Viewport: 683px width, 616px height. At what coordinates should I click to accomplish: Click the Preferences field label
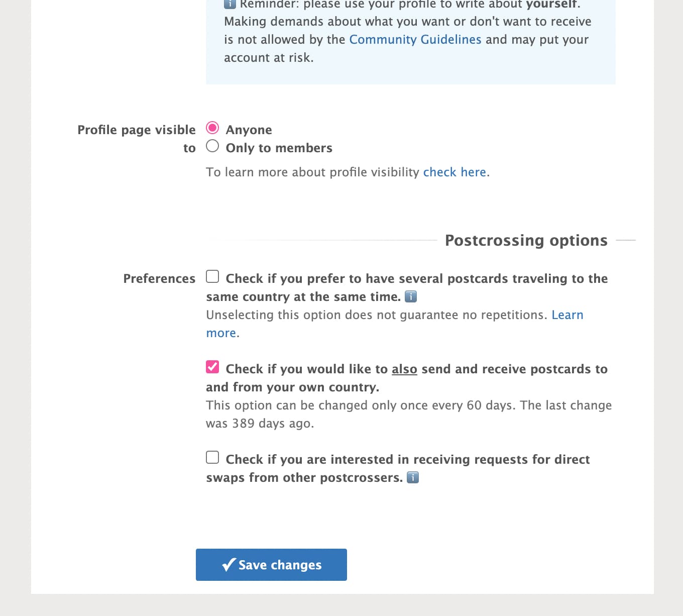point(159,278)
